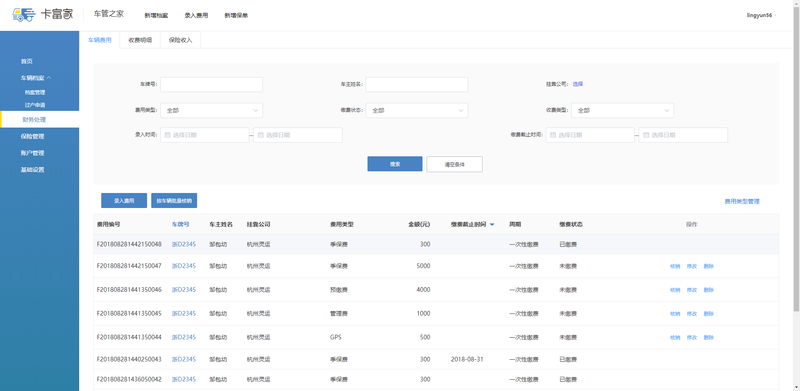
Task: Click the blue 录入费用 button above the table
Action: click(x=124, y=201)
